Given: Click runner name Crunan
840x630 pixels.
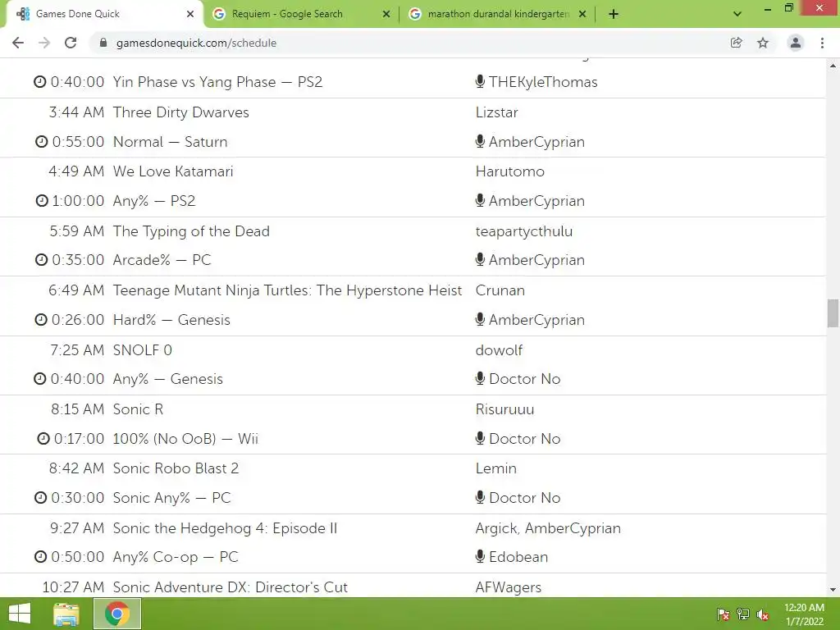Looking at the screenshot, I should coord(500,290).
